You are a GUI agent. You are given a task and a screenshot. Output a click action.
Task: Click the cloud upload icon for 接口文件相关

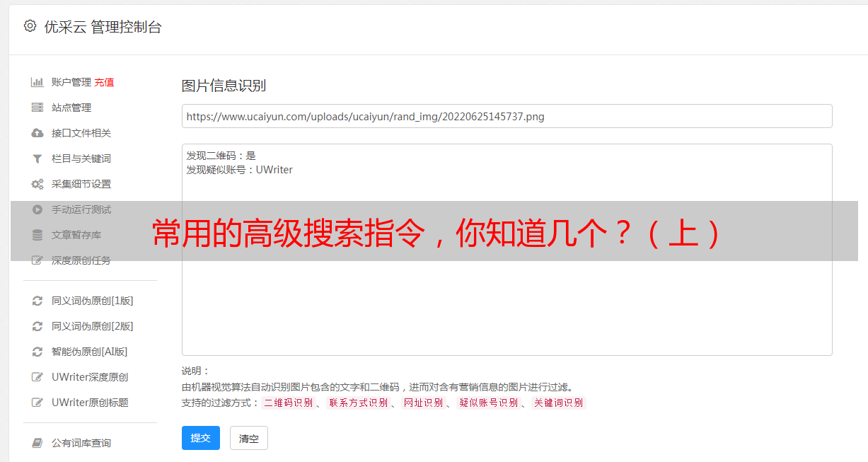pyautogui.click(x=37, y=133)
